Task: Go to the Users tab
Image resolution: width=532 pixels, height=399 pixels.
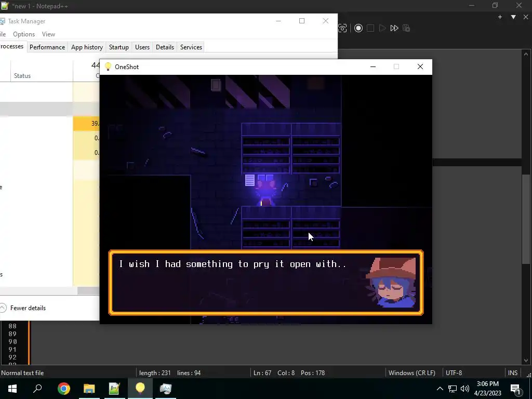Action: (x=142, y=47)
